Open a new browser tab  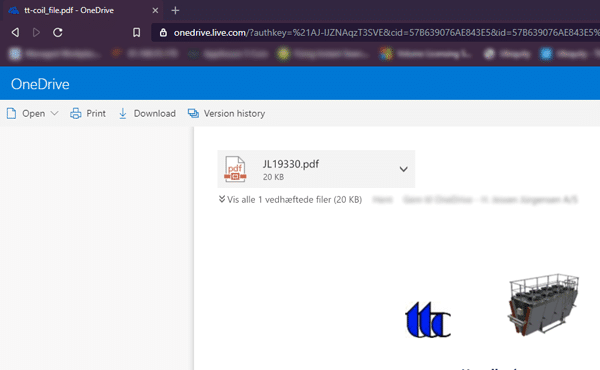click(x=175, y=10)
